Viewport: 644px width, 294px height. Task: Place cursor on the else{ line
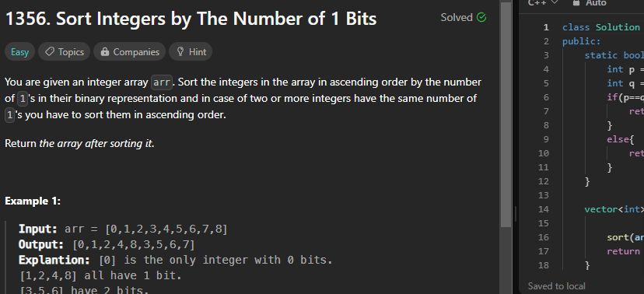(x=620, y=139)
